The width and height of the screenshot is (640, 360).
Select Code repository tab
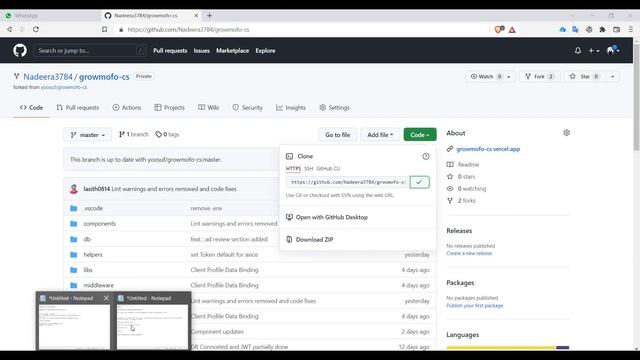(x=31, y=107)
